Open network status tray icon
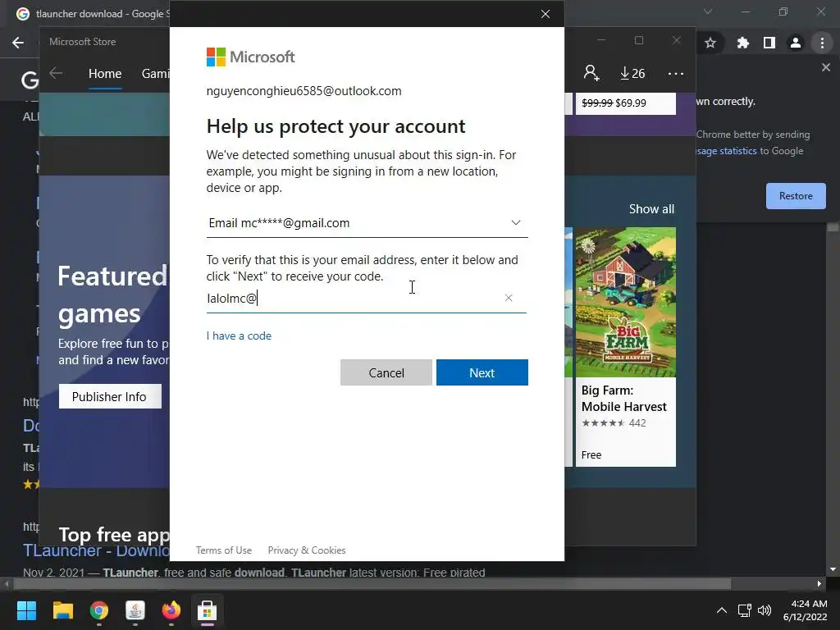 pos(744,610)
